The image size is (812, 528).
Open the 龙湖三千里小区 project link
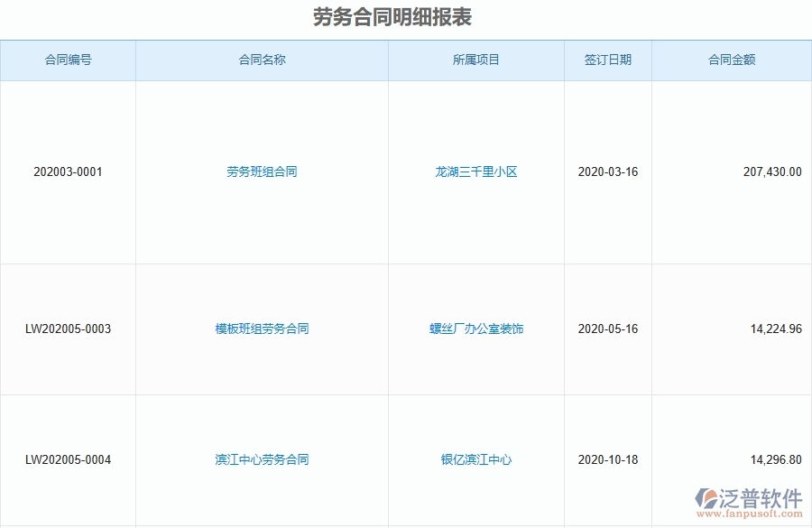click(x=475, y=171)
